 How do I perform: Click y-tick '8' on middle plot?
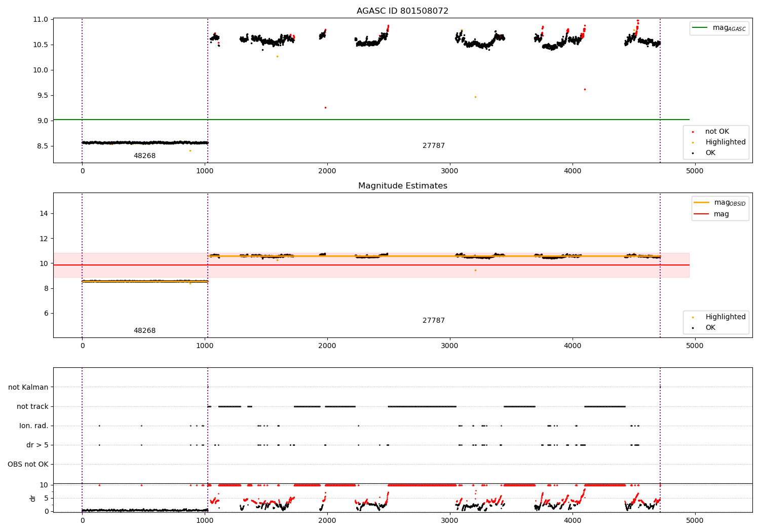click(46, 288)
